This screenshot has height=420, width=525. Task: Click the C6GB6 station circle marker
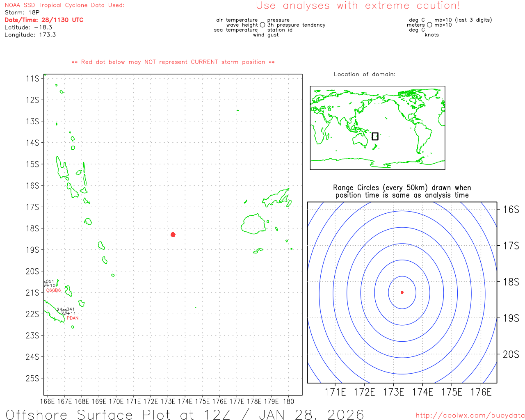click(x=44, y=284)
